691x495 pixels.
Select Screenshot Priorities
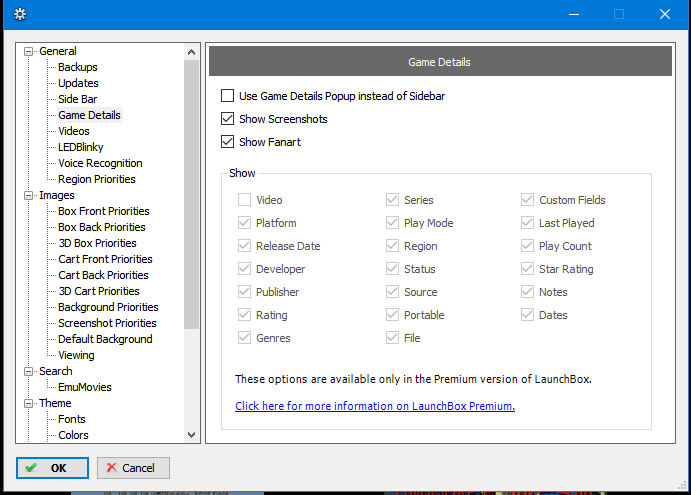[x=107, y=323]
